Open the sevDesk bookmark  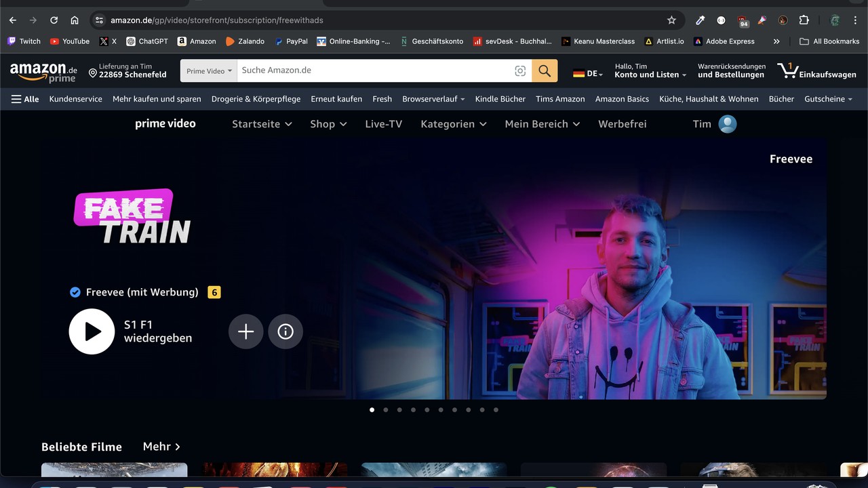pyautogui.click(x=513, y=41)
